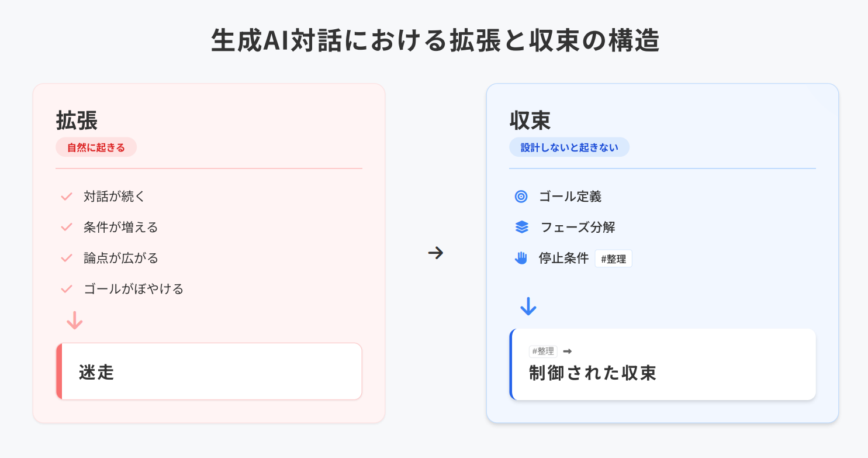868x458 pixels.
Task: Click the checkmark next to 論点が広がる
Action: tap(67, 258)
